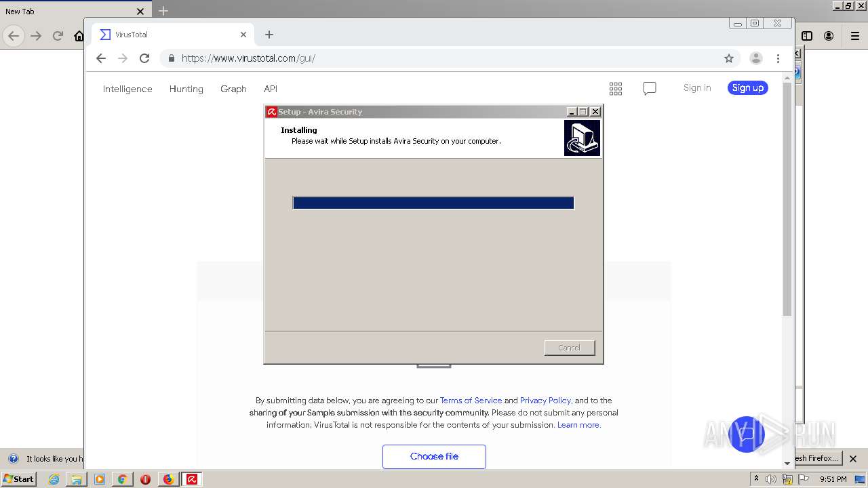Viewport: 868px width, 488px height.
Task: Open the VirusTotal apps grid icon
Action: 616,88
